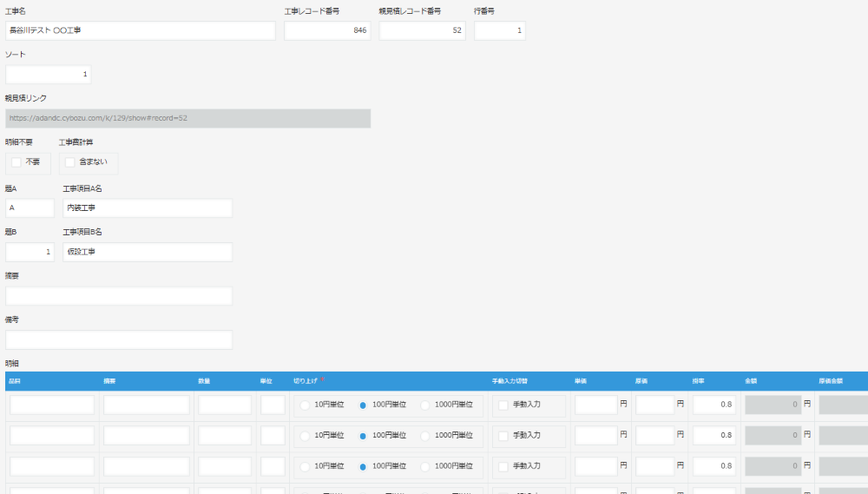Select 100円単位 in the second detail row
This screenshot has height=494, width=868.
click(363, 436)
